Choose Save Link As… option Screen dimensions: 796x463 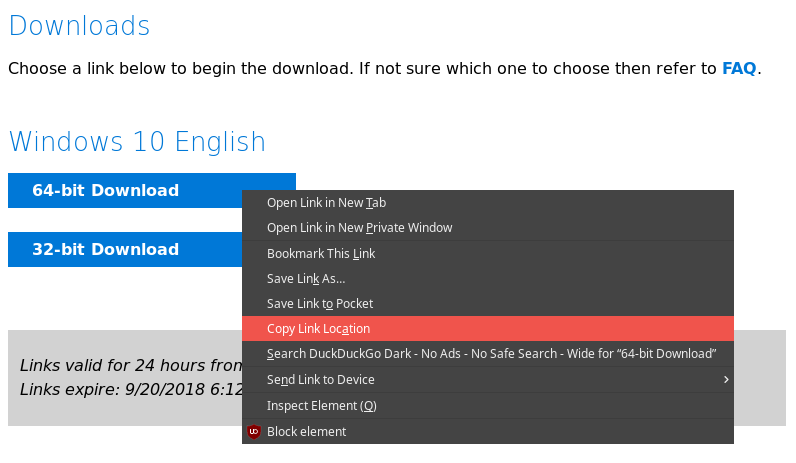click(306, 279)
